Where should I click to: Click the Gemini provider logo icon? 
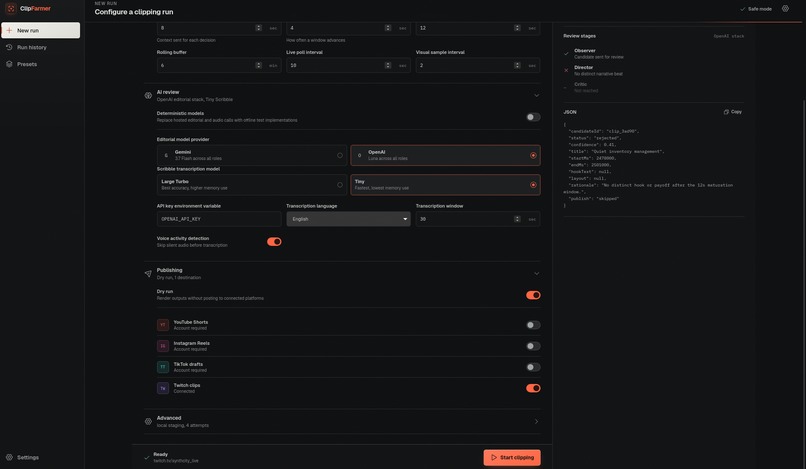[166, 155]
